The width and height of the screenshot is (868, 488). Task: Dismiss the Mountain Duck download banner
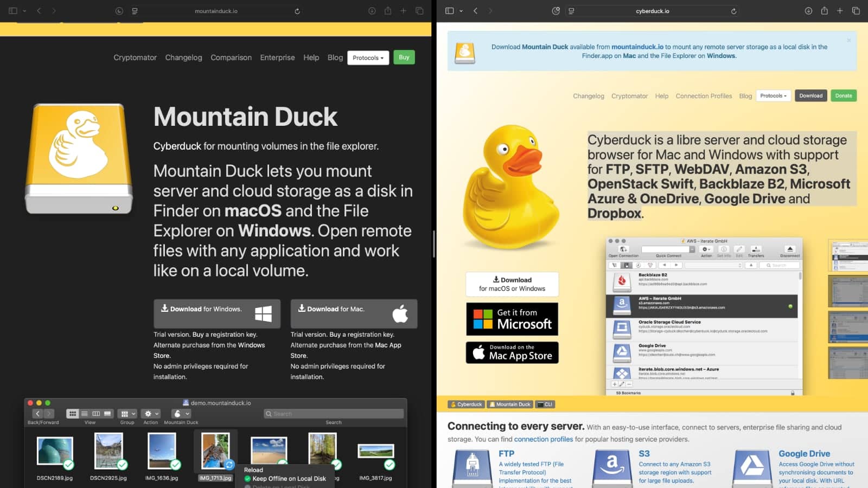(849, 40)
